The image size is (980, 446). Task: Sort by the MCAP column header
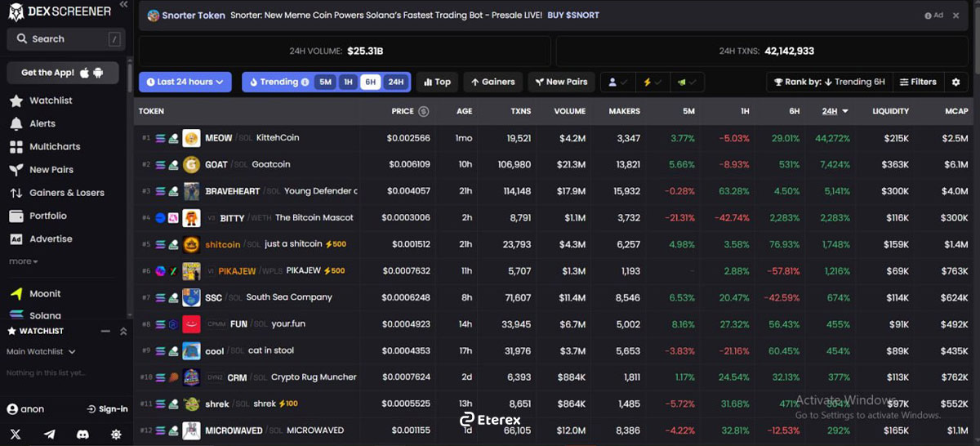pos(956,111)
